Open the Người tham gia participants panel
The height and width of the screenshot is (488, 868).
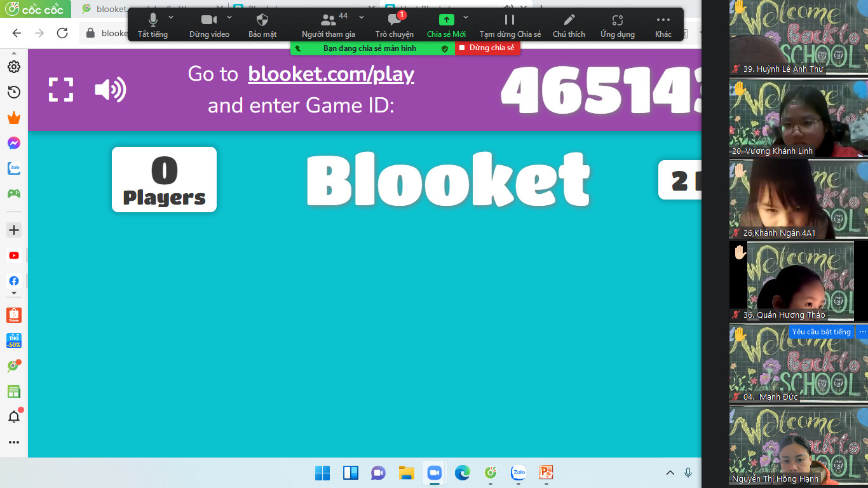(329, 25)
